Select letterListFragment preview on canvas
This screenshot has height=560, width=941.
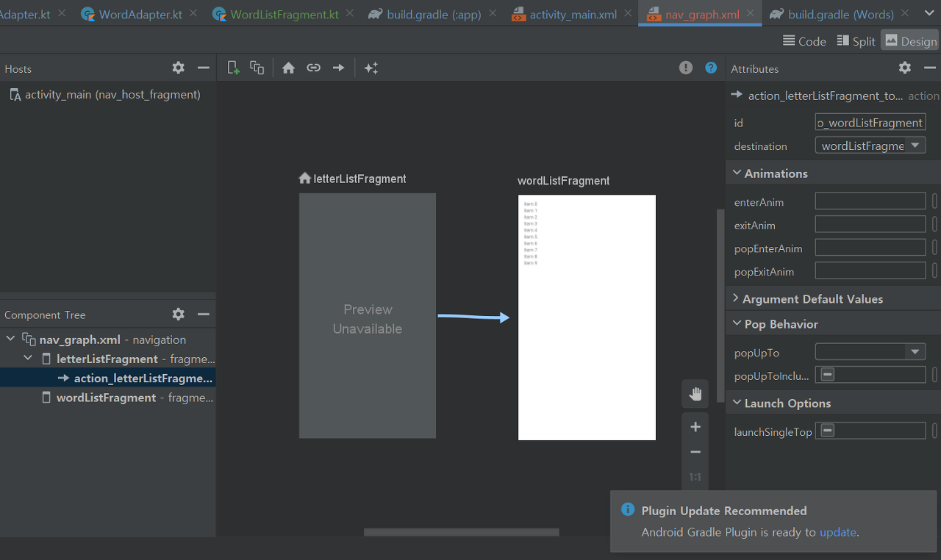[x=367, y=315]
